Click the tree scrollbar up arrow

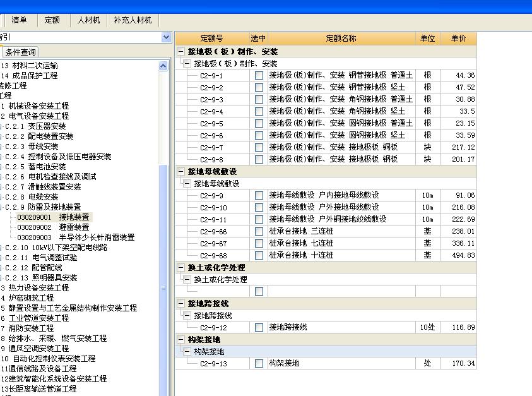click(163, 66)
